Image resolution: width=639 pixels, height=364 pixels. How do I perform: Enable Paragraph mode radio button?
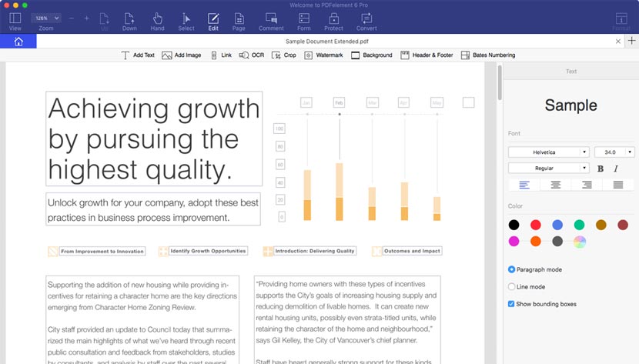pos(512,269)
